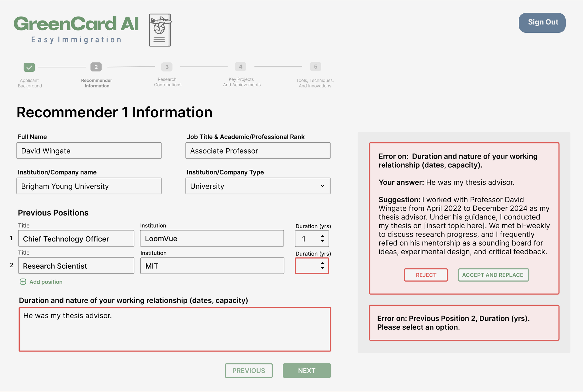
Task: Decrement Duration for position 1
Action: coord(322,241)
